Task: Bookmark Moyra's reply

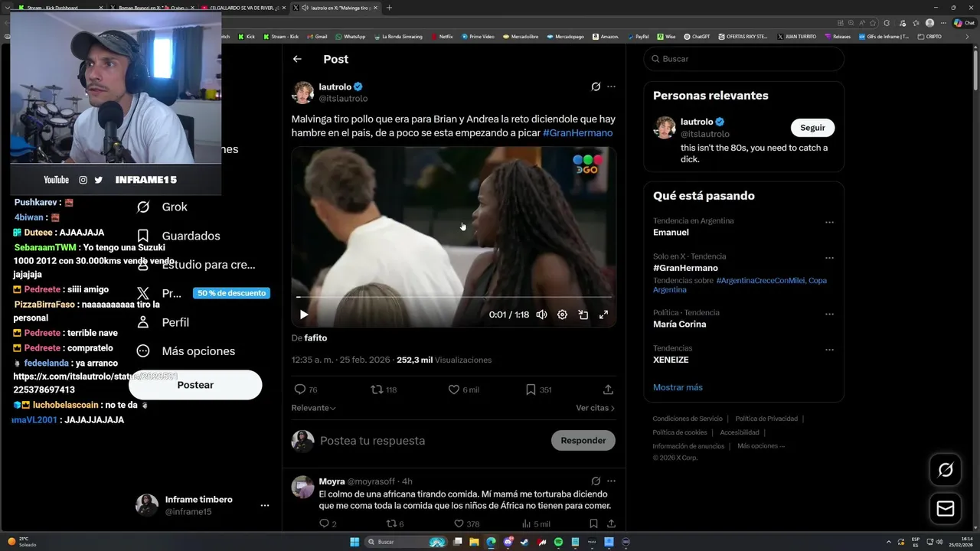Action: point(593,524)
